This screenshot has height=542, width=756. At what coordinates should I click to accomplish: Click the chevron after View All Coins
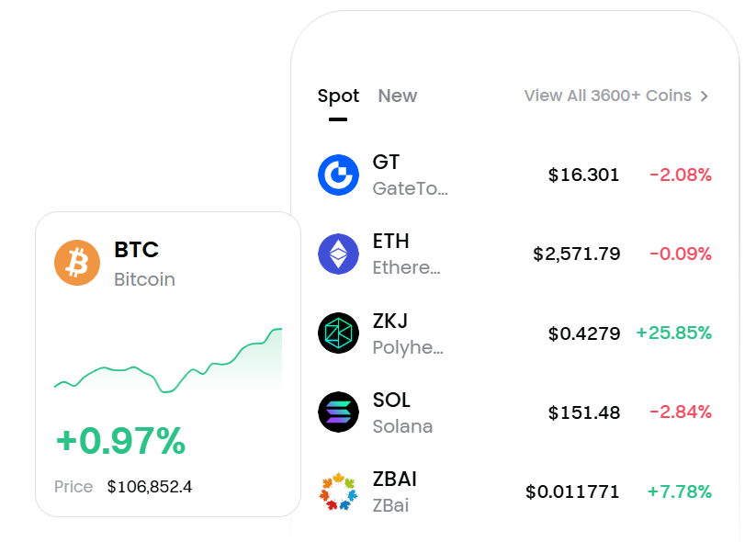click(x=705, y=96)
